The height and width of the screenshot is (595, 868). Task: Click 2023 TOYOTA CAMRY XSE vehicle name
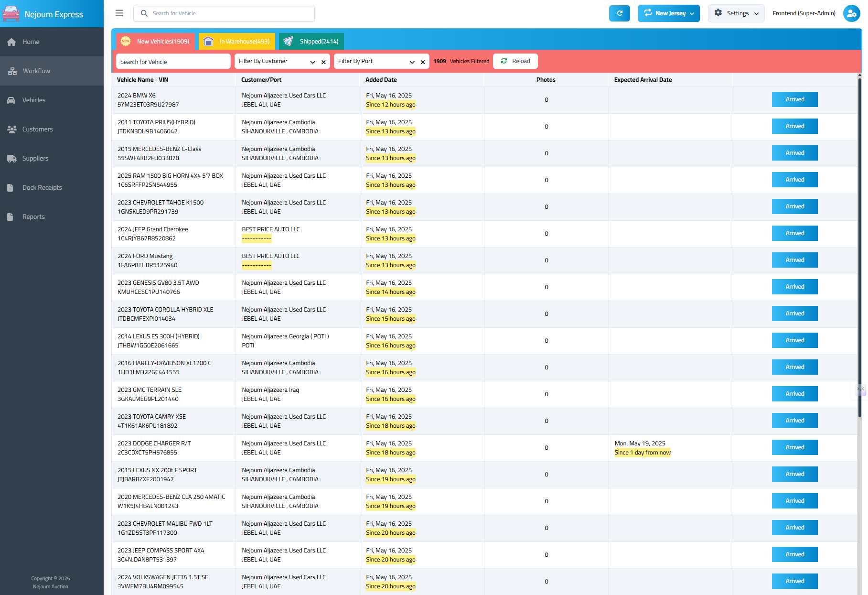pyautogui.click(x=151, y=417)
